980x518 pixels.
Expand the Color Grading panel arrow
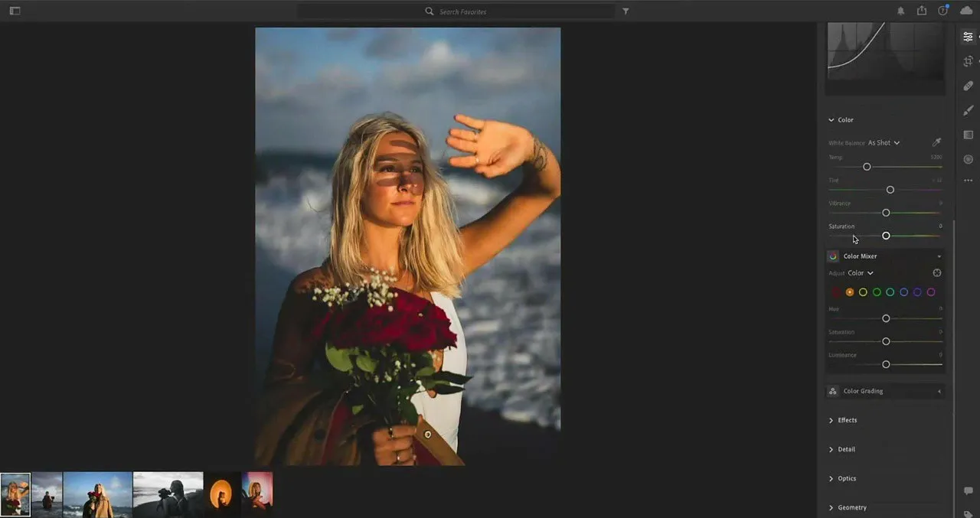click(939, 391)
